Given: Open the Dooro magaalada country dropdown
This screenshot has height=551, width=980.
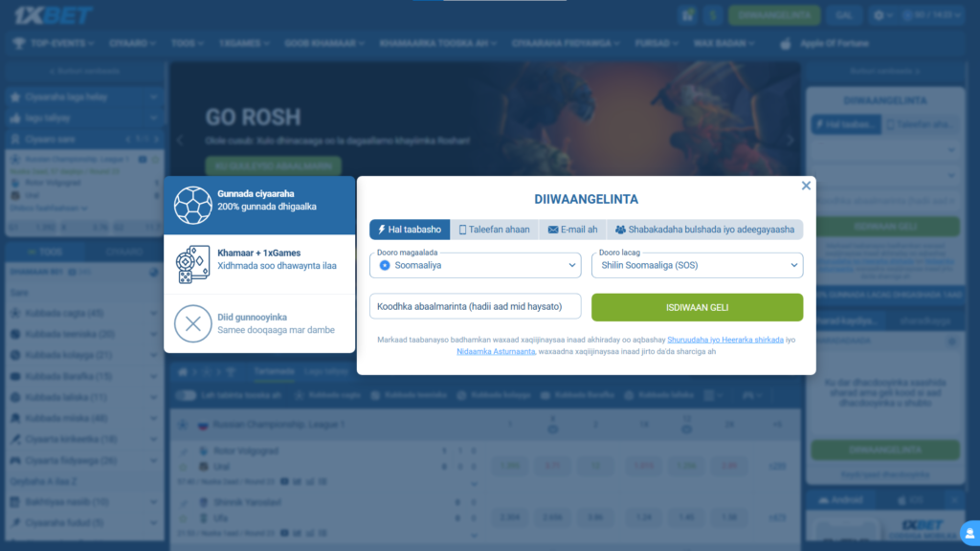Looking at the screenshot, I should click(475, 265).
